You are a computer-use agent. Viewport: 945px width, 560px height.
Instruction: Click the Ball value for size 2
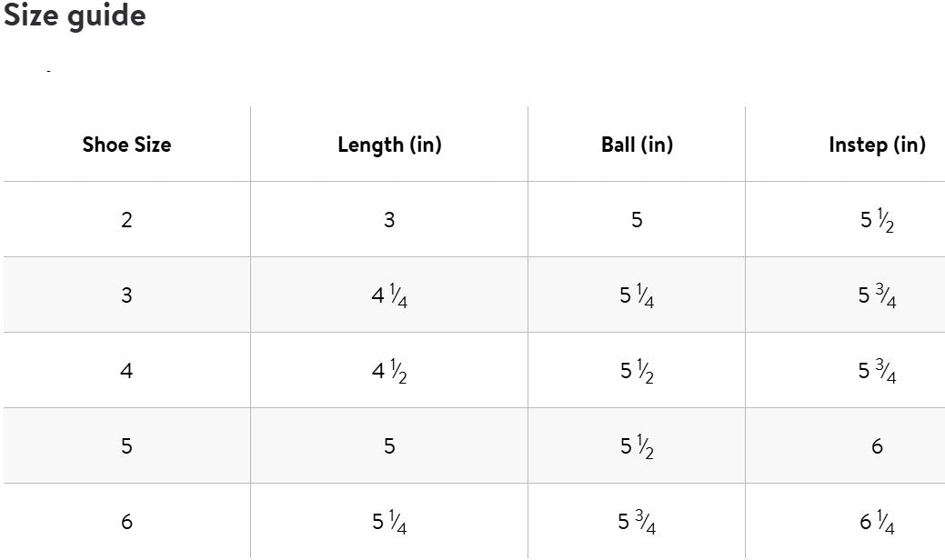637,219
